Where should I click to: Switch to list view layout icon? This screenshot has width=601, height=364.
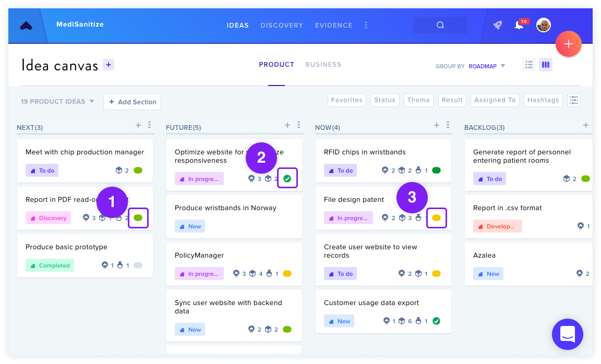point(529,65)
